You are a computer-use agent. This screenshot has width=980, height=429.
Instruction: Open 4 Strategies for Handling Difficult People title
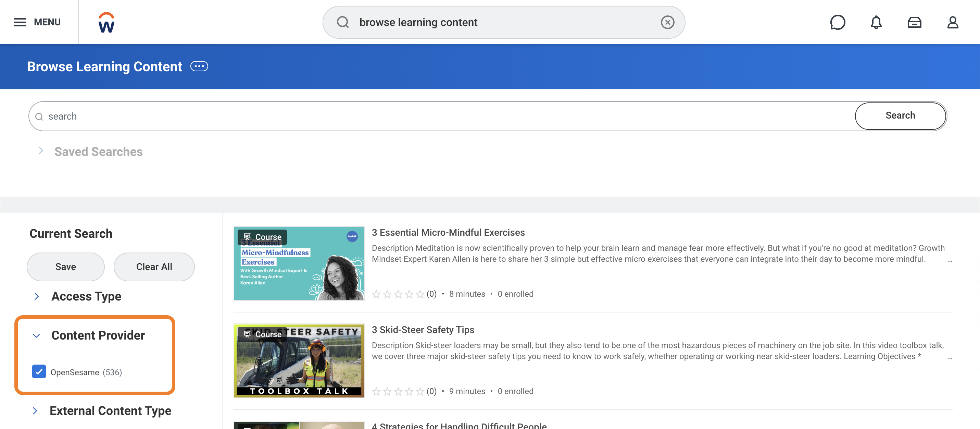click(x=459, y=425)
